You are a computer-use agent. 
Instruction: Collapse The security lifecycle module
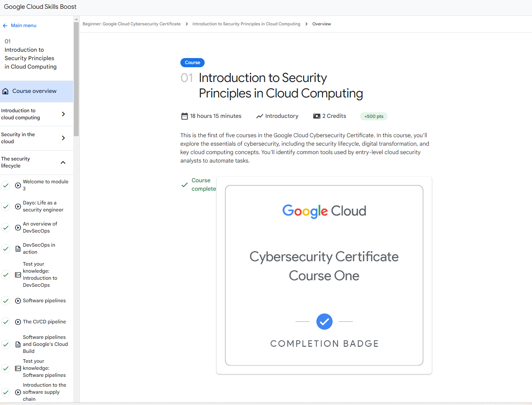coord(63,163)
